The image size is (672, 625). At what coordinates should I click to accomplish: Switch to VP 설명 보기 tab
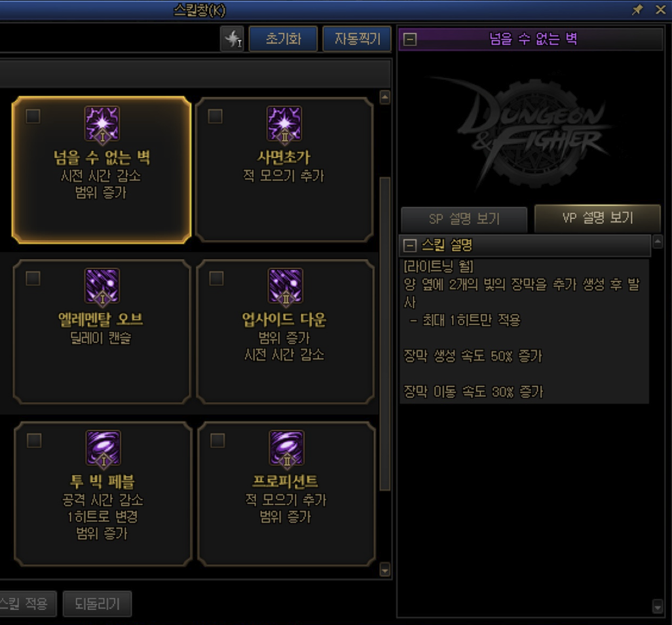[x=597, y=218]
